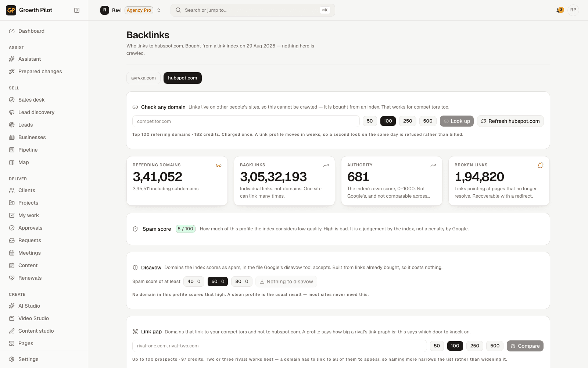
Task: Click the 1,94,820 broken links value
Action: (x=479, y=177)
